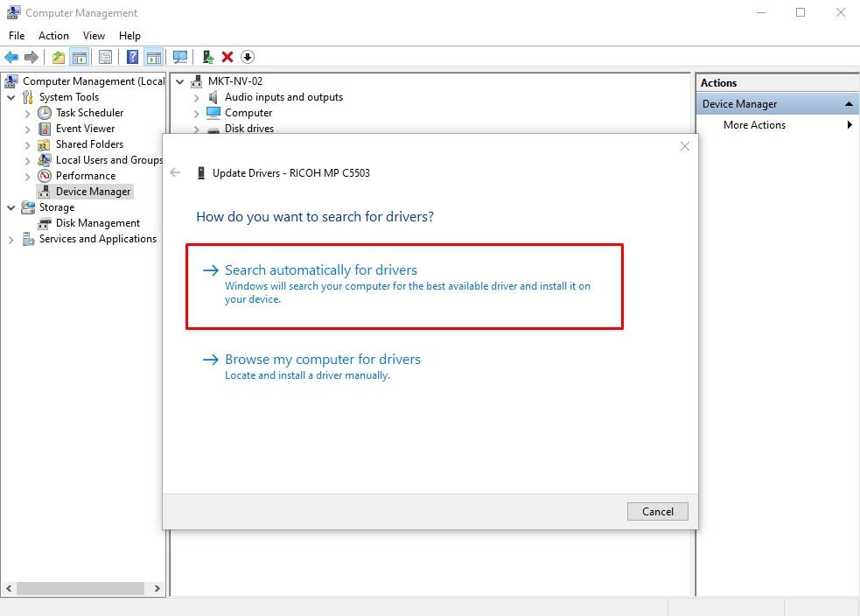Image resolution: width=860 pixels, height=616 pixels.
Task: Click the red X Uninstall device icon
Action: point(227,57)
